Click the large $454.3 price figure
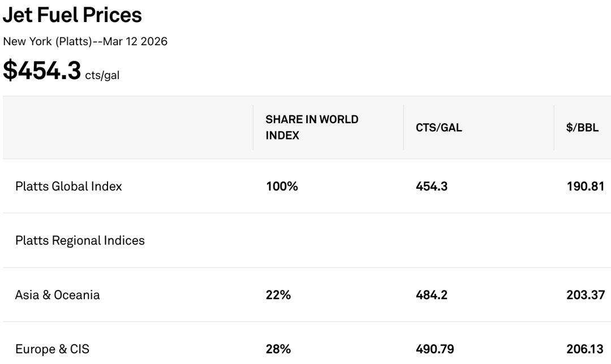Image resolution: width=611 pixels, height=364 pixels. click(x=42, y=70)
